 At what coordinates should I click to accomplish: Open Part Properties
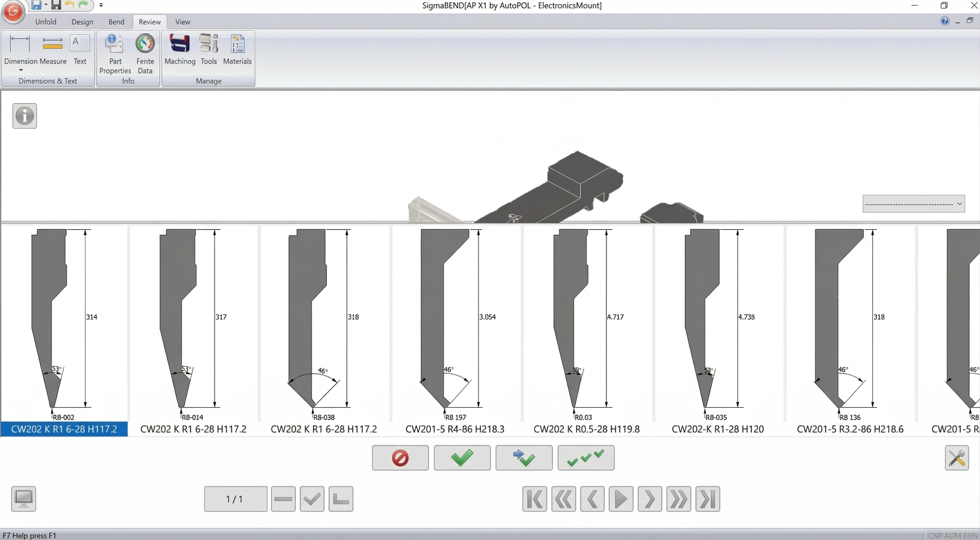(x=115, y=54)
